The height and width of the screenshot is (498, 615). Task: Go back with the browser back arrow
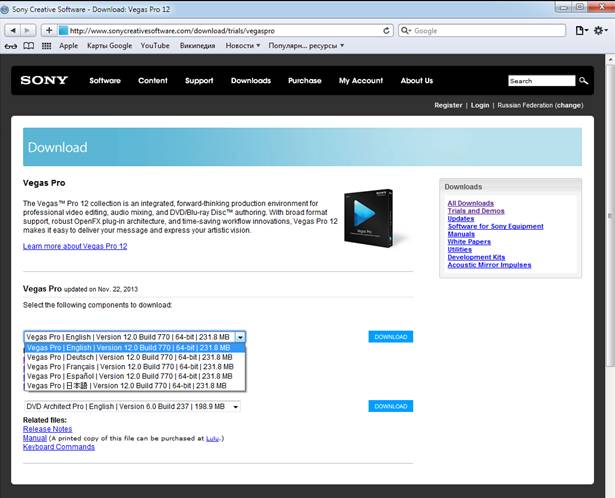(x=13, y=31)
